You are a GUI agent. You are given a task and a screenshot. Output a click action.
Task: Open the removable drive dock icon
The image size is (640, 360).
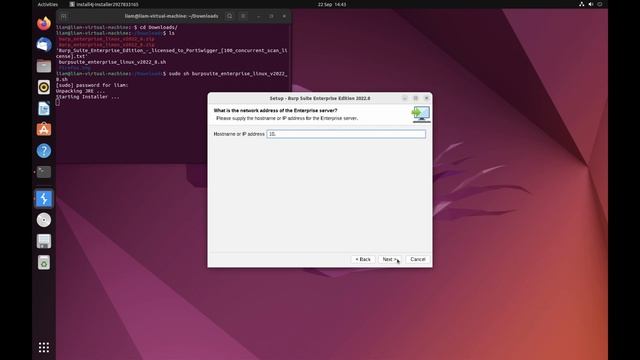(x=44, y=241)
